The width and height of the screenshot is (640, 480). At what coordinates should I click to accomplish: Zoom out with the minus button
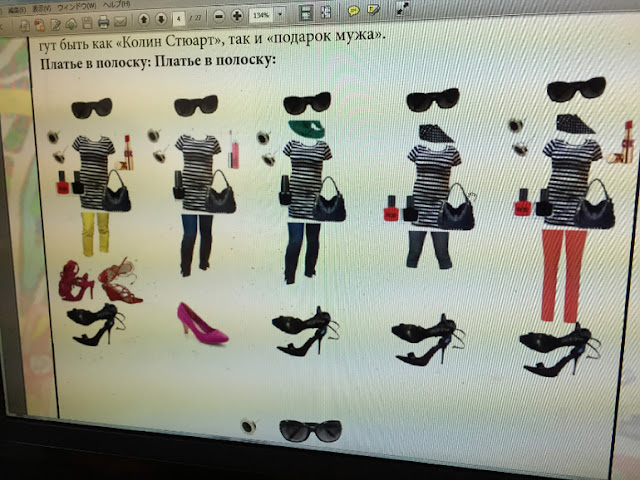coord(219,17)
